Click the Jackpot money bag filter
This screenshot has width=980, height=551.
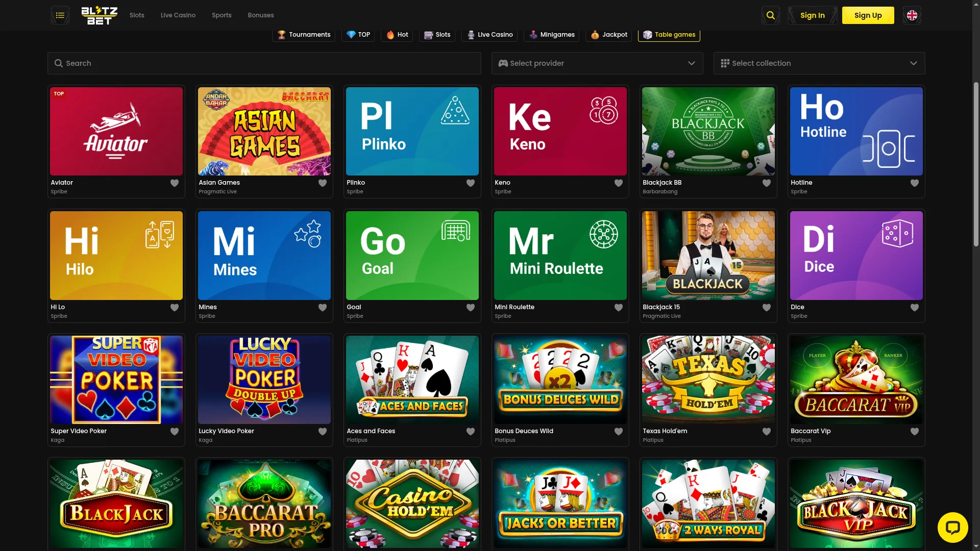[x=609, y=35]
